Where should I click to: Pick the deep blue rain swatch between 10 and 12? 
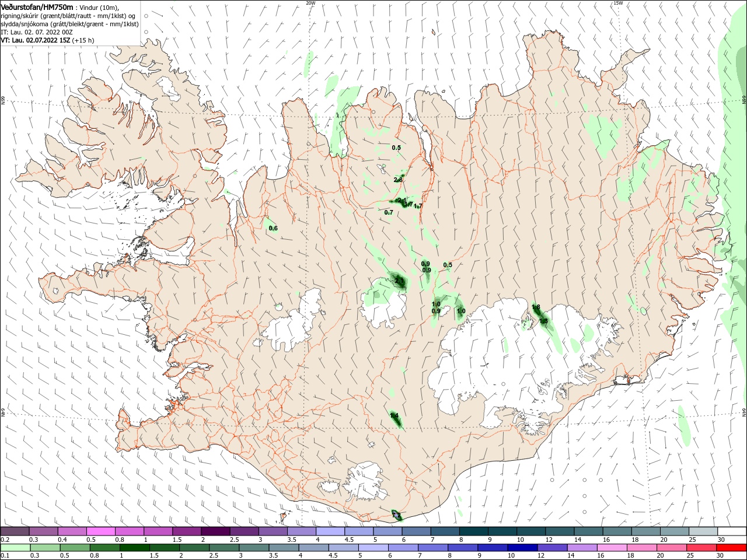click(522, 548)
